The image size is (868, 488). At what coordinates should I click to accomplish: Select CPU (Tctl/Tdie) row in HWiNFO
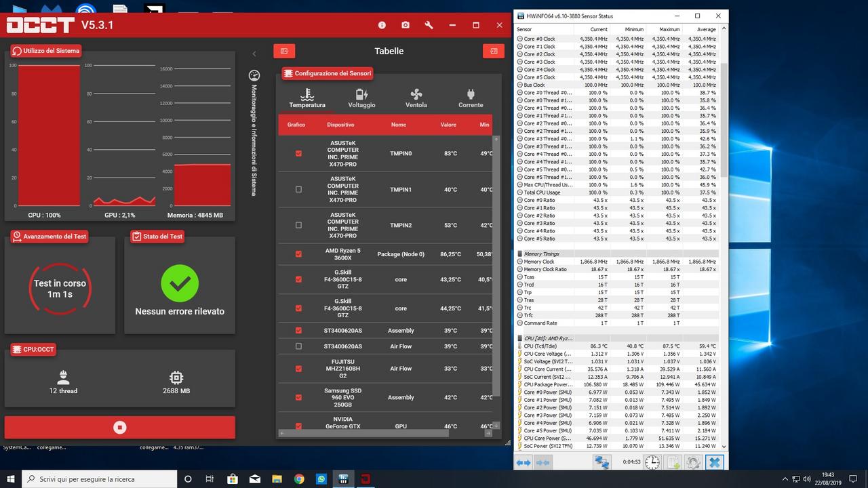coord(617,346)
